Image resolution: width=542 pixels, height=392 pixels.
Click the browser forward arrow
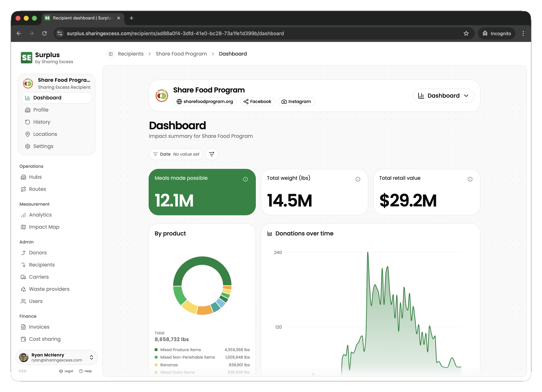pyautogui.click(x=32, y=34)
